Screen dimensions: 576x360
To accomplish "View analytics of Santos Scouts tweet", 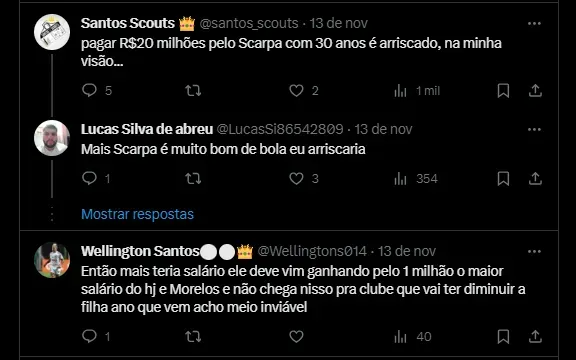I will (x=400, y=90).
